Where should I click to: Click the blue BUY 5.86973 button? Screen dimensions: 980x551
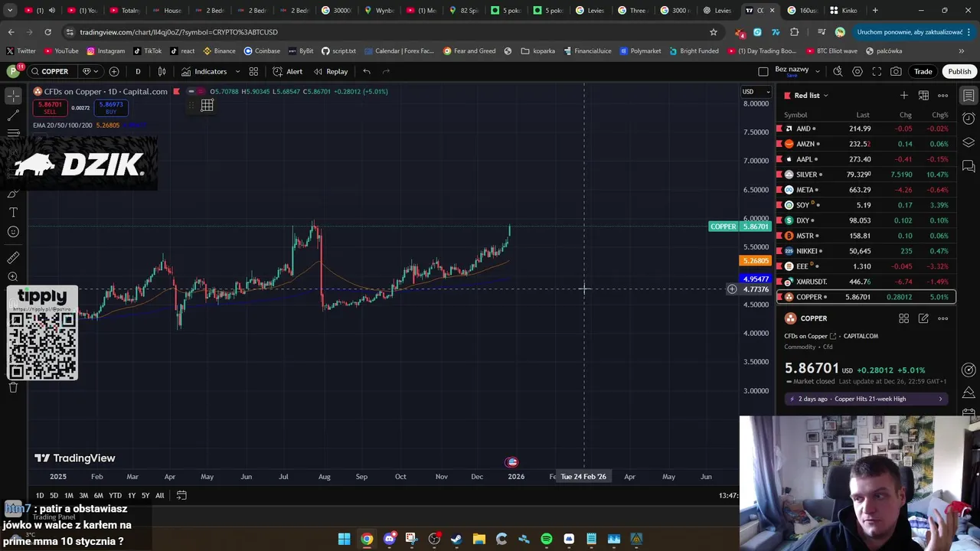[110, 108]
